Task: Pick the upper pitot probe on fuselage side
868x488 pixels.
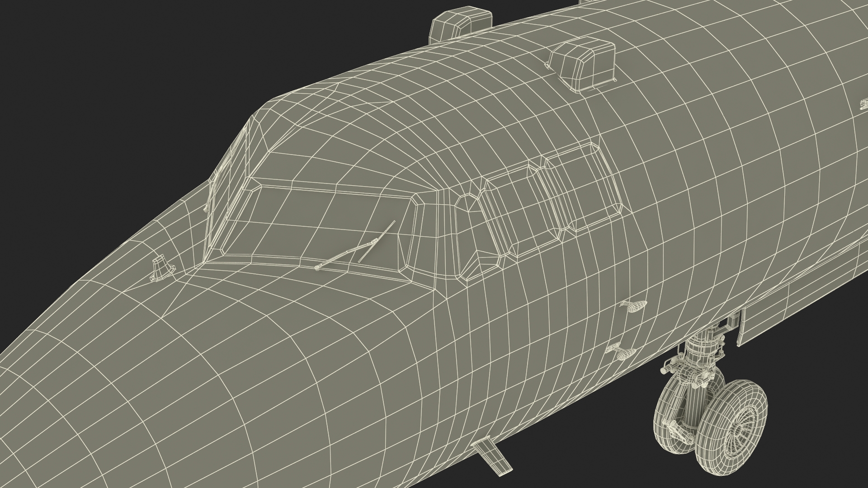Action: click(x=634, y=305)
